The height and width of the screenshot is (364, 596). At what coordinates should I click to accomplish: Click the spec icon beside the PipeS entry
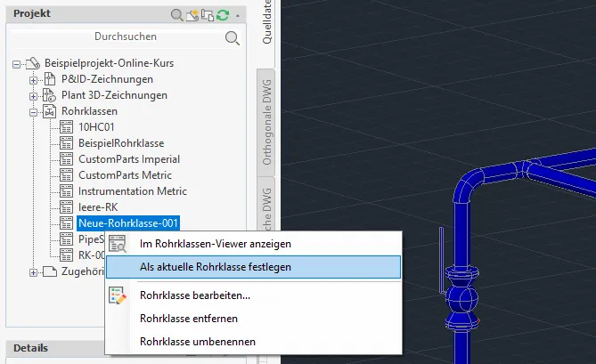(x=67, y=239)
